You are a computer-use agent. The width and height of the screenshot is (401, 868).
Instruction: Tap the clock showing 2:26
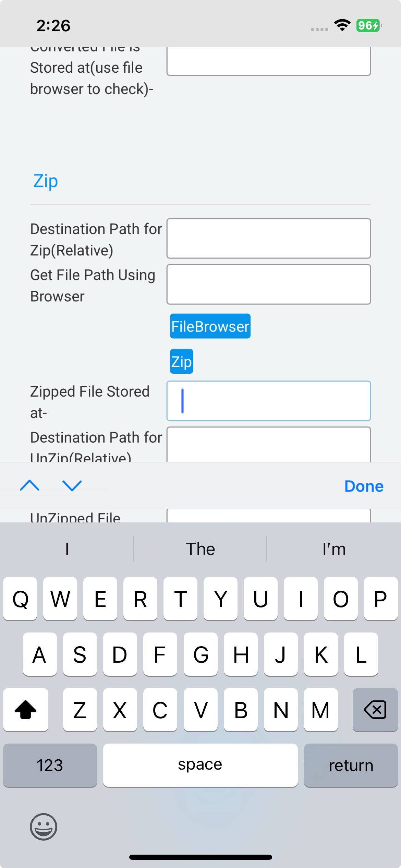[54, 25]
